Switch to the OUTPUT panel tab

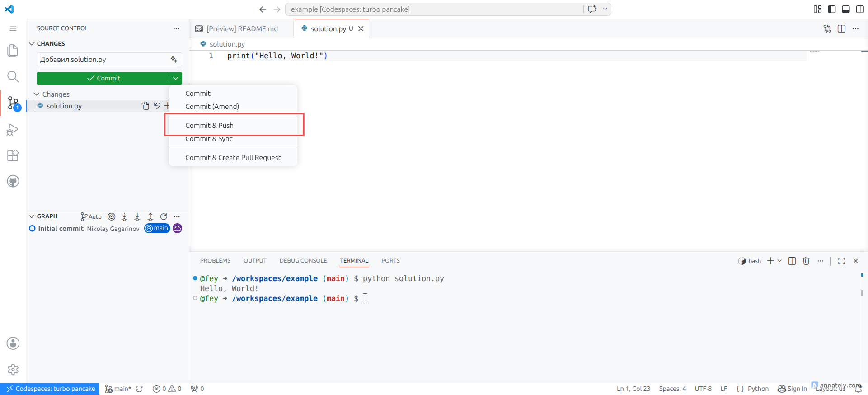tap(255, 261)
